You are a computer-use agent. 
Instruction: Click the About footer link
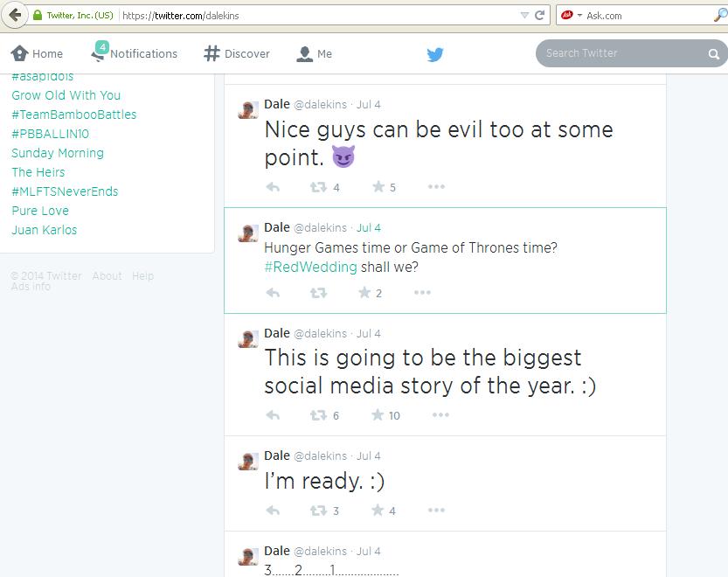tap(107, 276)
